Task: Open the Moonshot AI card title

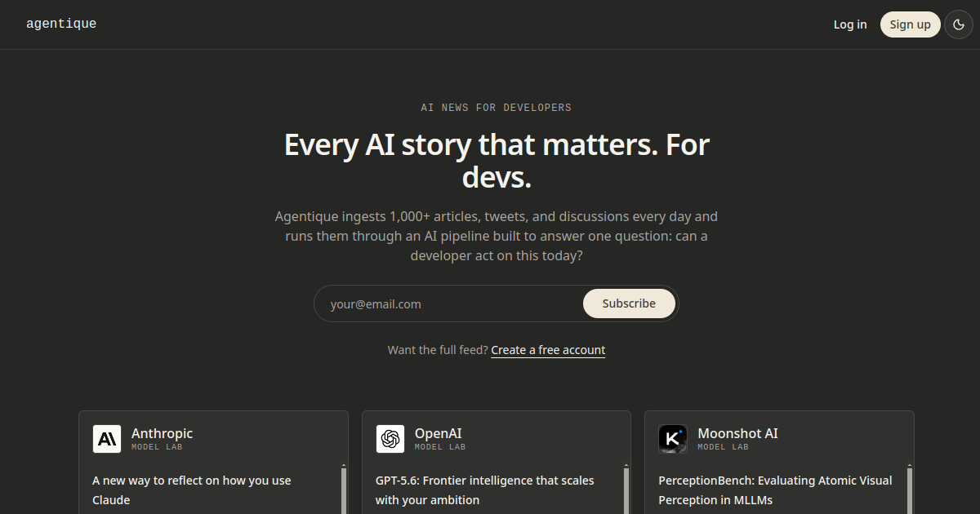Action: [737, 433]
